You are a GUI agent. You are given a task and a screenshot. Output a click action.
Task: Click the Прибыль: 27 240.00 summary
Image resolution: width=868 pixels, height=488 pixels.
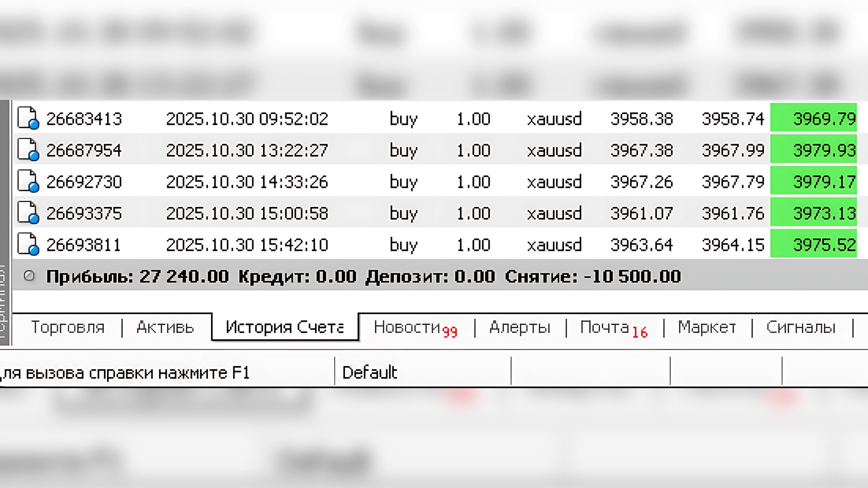point(137,277)
